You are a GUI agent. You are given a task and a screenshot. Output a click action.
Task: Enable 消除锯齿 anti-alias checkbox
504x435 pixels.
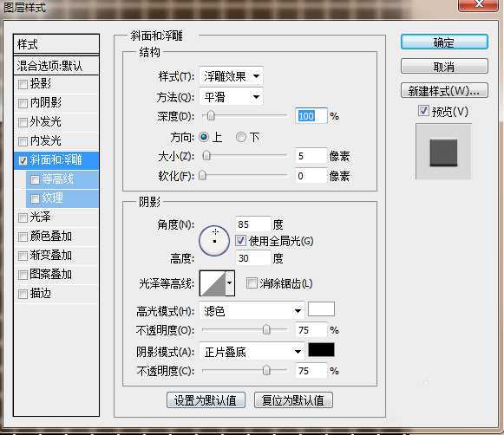click(x=252, y=283)
